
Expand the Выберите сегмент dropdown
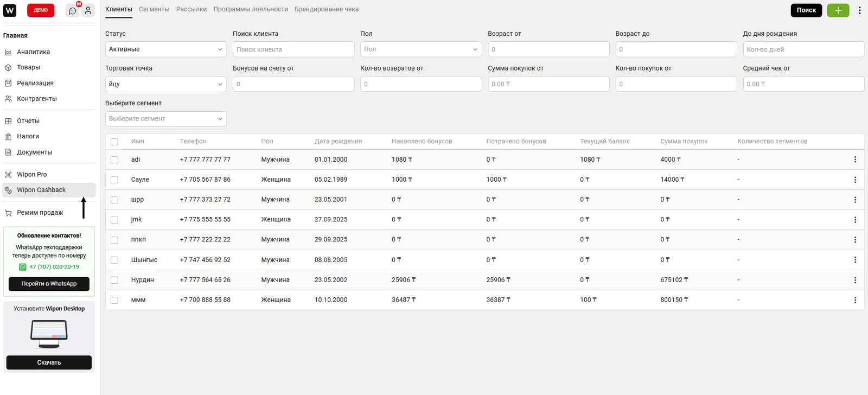click(x=165, y=119)
